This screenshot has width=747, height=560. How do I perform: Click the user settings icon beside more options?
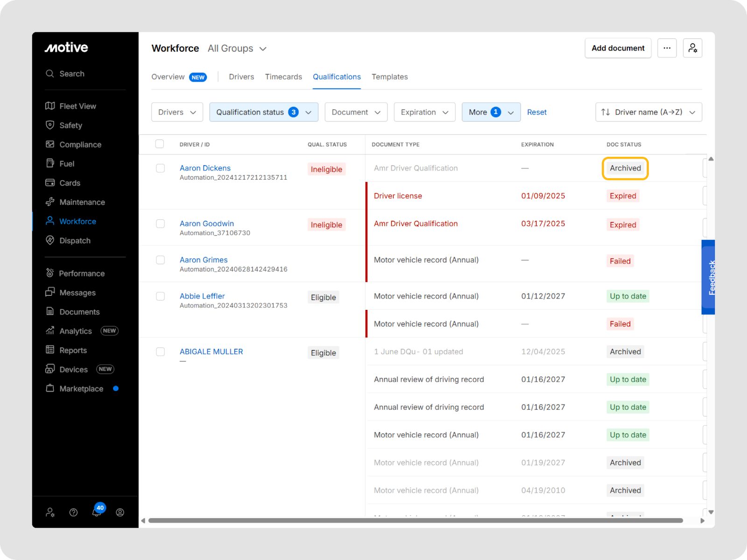[x=692, y=48]
